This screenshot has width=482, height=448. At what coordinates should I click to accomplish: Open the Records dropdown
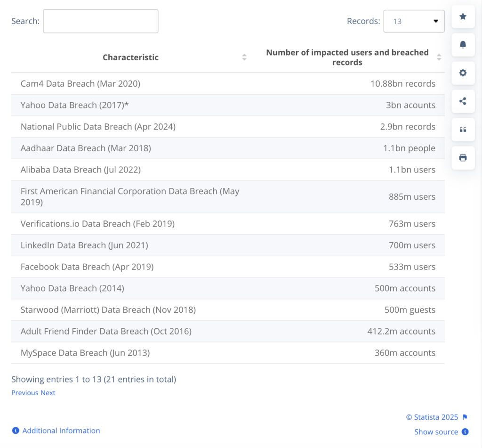414,21
